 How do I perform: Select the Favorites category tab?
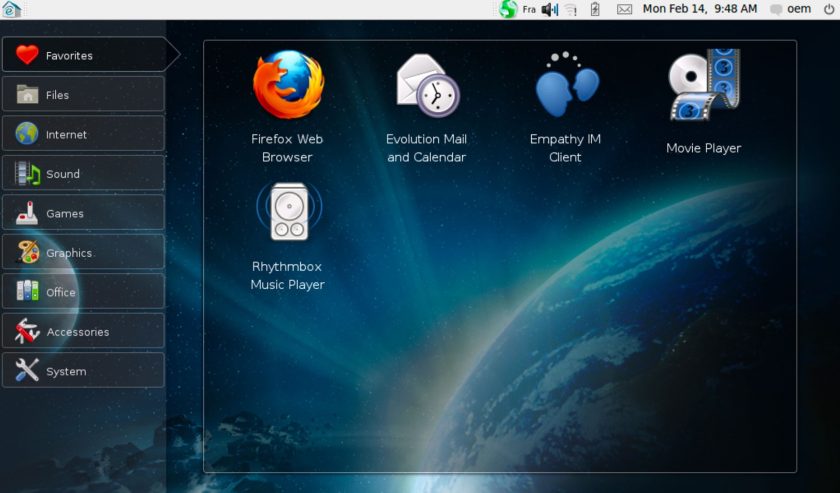(x=90, y=55)
